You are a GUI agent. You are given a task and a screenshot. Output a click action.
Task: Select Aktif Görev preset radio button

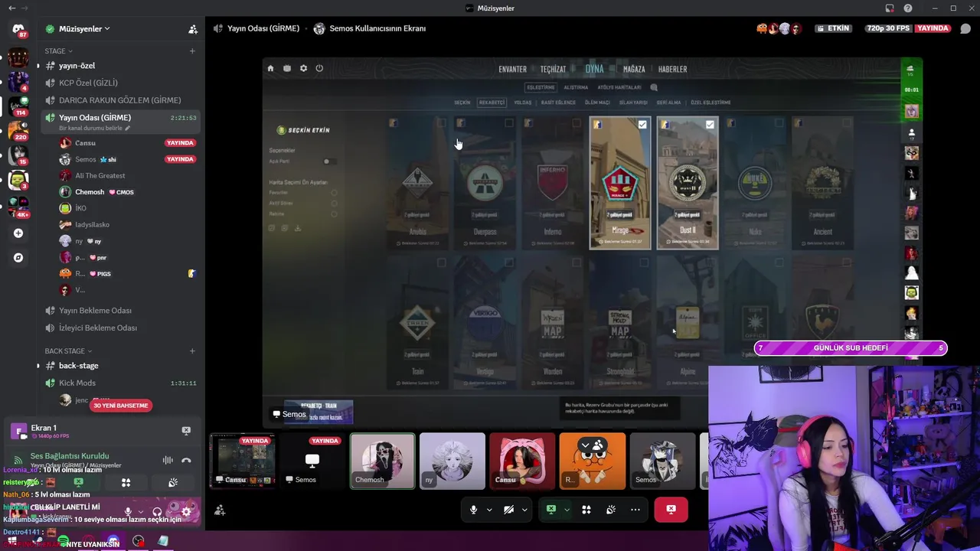[334, 203]
